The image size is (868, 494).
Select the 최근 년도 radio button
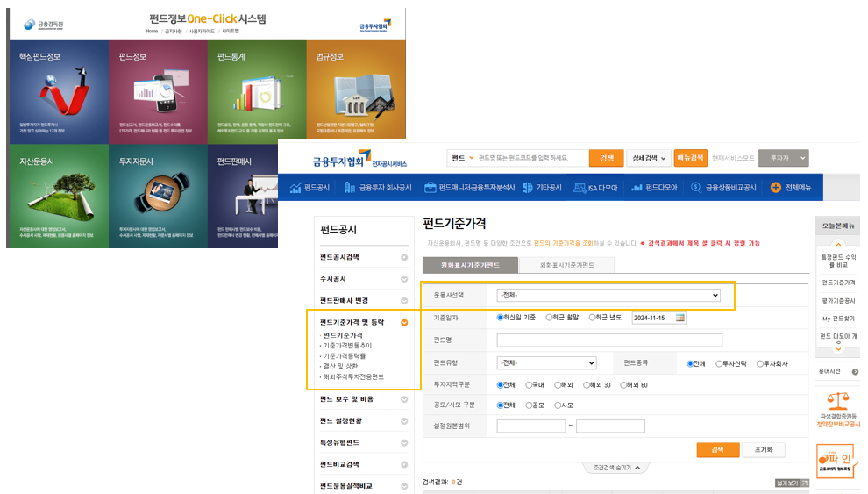click(592, 318)
